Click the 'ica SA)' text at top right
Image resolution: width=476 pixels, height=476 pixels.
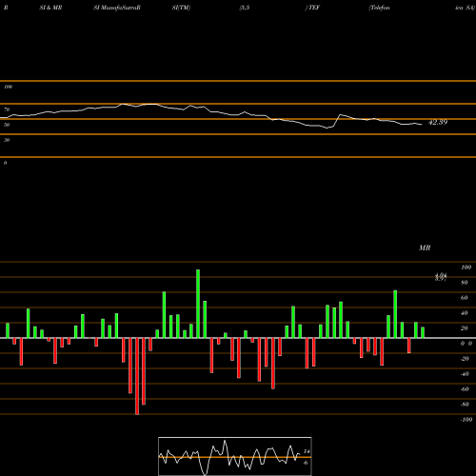pyautogui.click(x=466, y=8)
